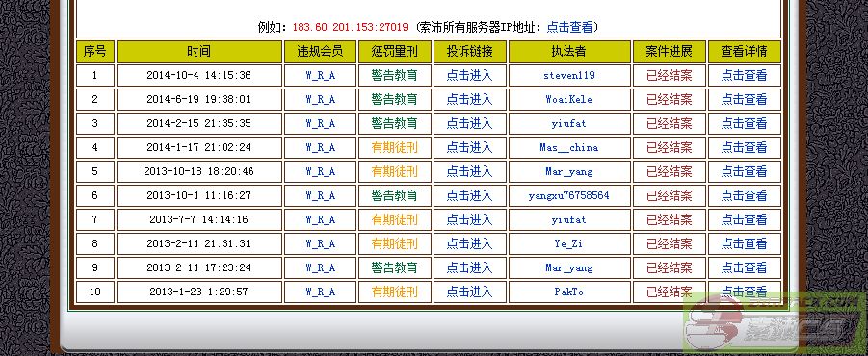Open enforcer yangxu76758564 profile
Screen dimensions: 868x356
[x=569, y=195]
